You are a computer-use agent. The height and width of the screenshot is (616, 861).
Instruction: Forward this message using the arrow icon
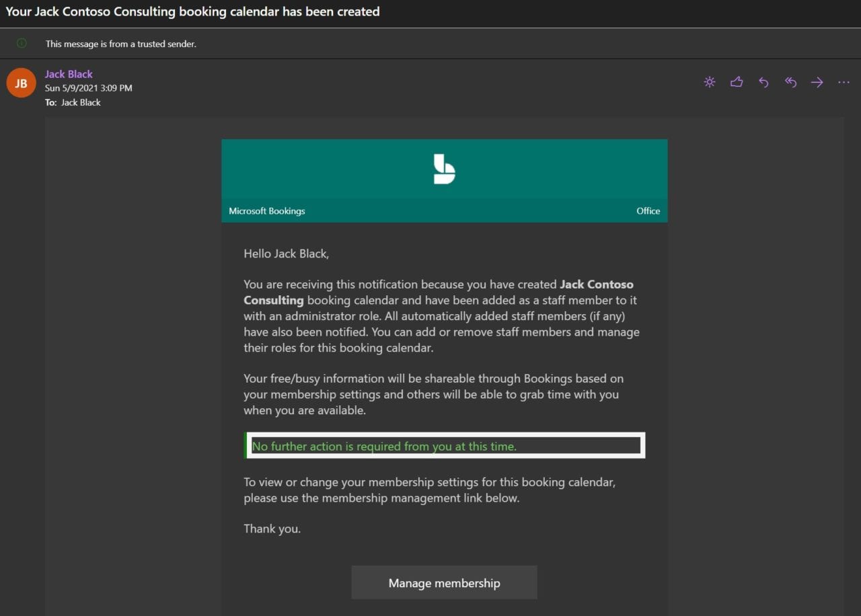click(817, 82)
